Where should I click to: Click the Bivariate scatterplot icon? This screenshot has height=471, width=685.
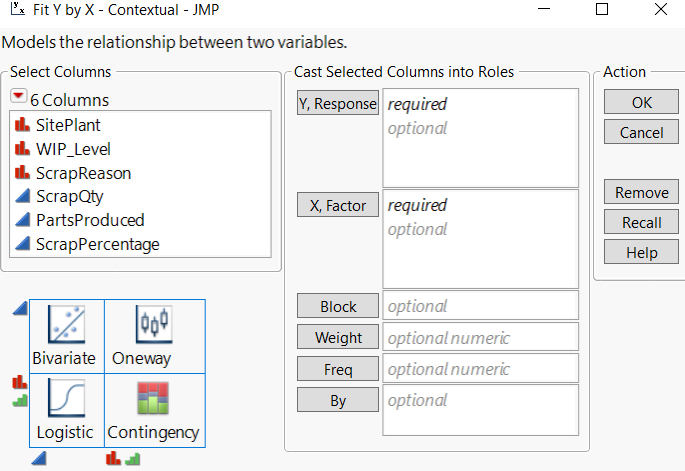pos(66,324)
